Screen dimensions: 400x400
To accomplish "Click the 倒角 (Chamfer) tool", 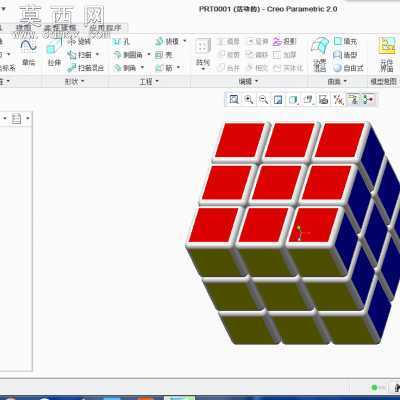I will coord(125,68).
